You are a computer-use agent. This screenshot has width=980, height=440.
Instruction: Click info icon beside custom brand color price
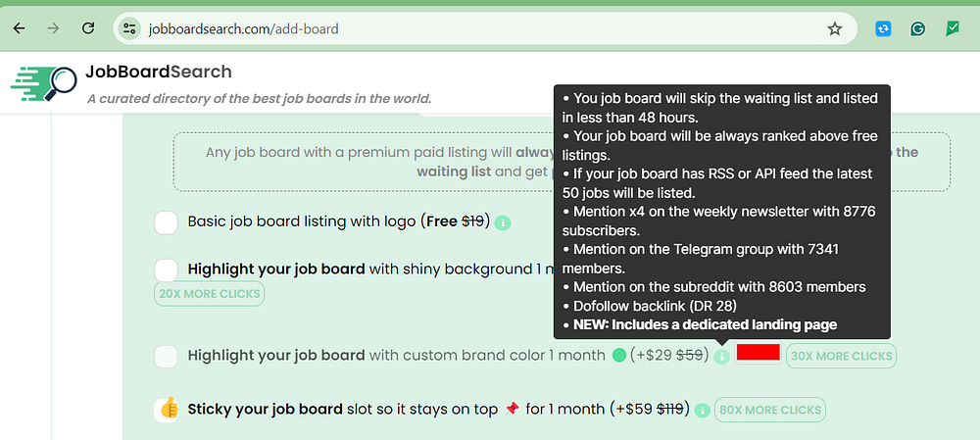coord(722,356)
